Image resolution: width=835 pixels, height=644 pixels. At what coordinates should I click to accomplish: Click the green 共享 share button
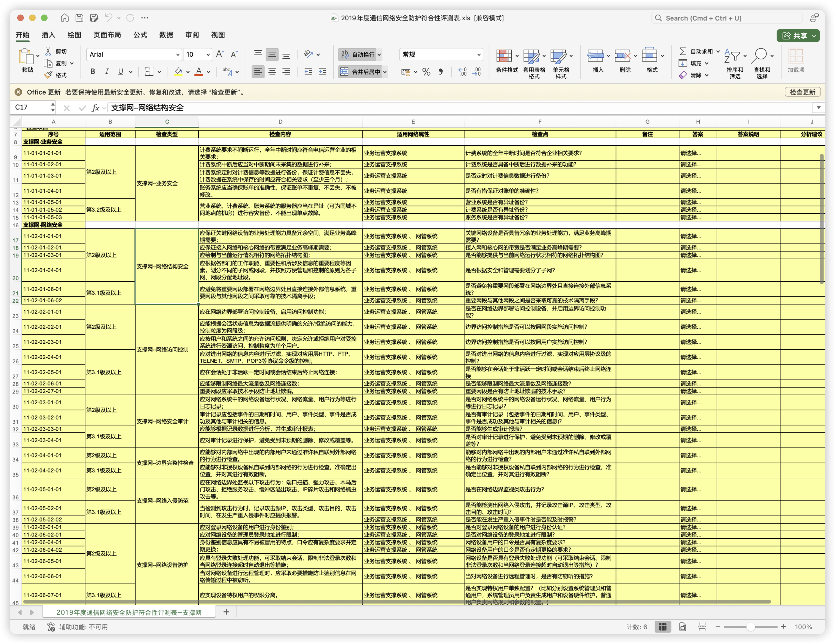pos(797,36)
